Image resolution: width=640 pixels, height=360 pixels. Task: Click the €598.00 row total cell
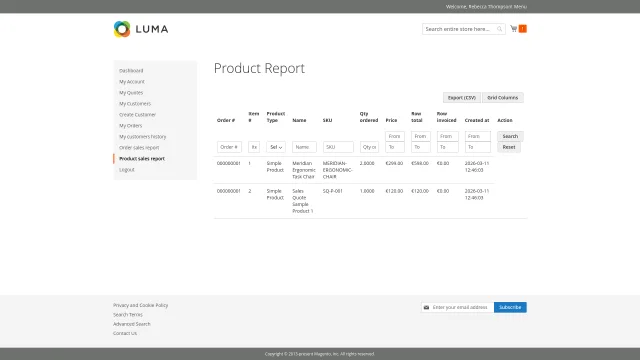click(x=420, y=163)
